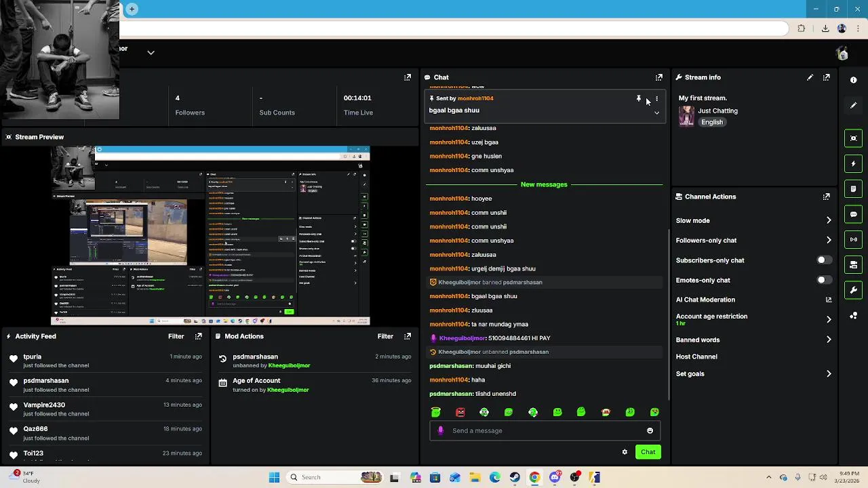Collapse the pinned message with chevron
This screenshot has height=488, width=868.
click(656, 113)
